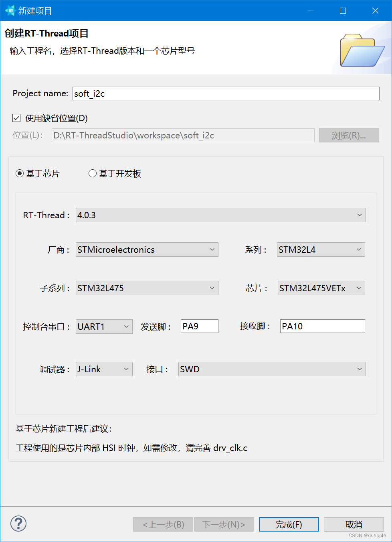This screenshot has height=542, width=392.
Task: Open the 系列 STM32L4 dropdown
Action: point(321,250)
